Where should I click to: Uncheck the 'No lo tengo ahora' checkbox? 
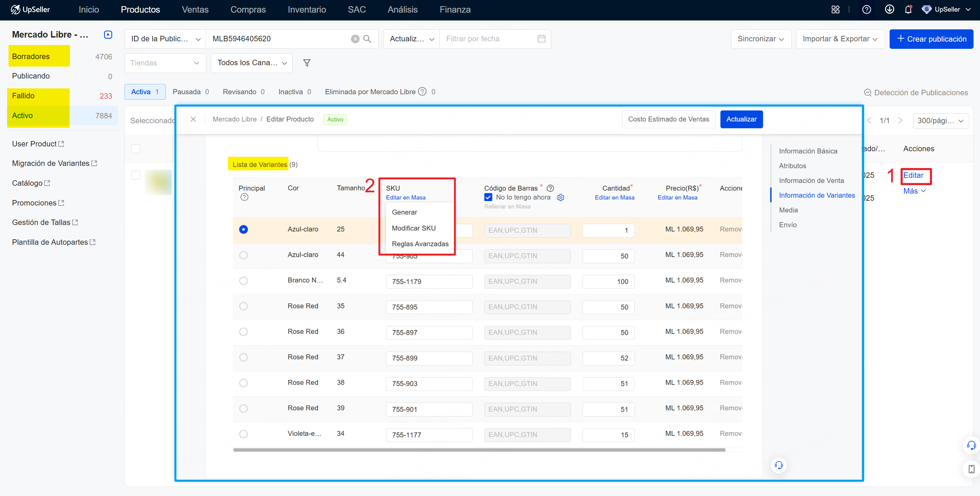coord(488,197)
